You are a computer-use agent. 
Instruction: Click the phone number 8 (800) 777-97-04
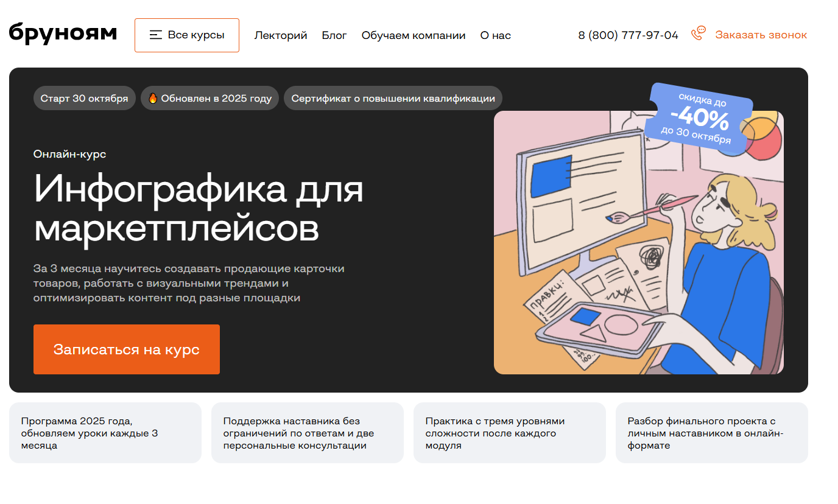pyautogui.click(x=628, y=35)
